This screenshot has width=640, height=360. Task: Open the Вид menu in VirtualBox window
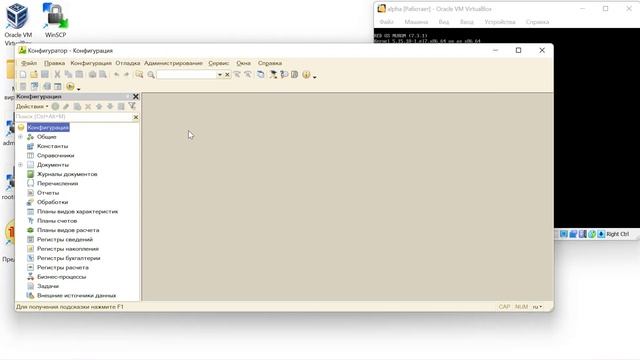[444, 22]
